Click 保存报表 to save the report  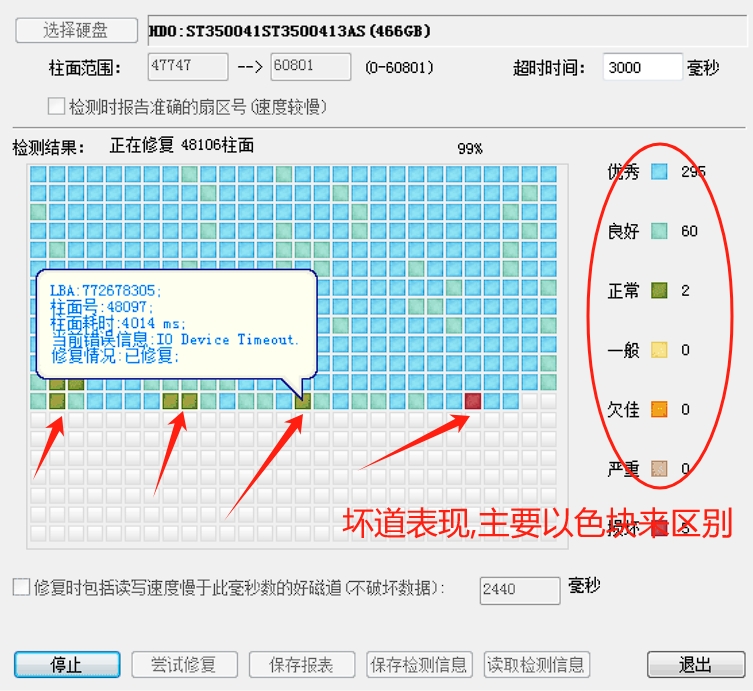301,665
